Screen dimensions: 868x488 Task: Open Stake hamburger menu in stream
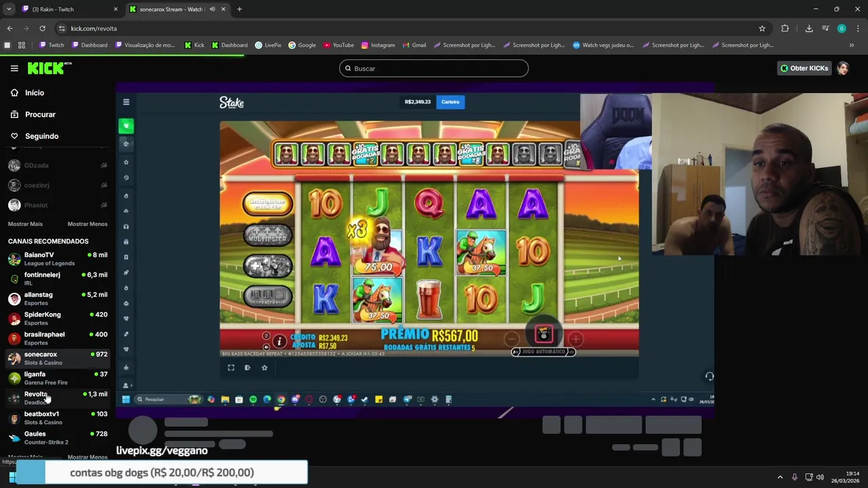click(126, 102)
